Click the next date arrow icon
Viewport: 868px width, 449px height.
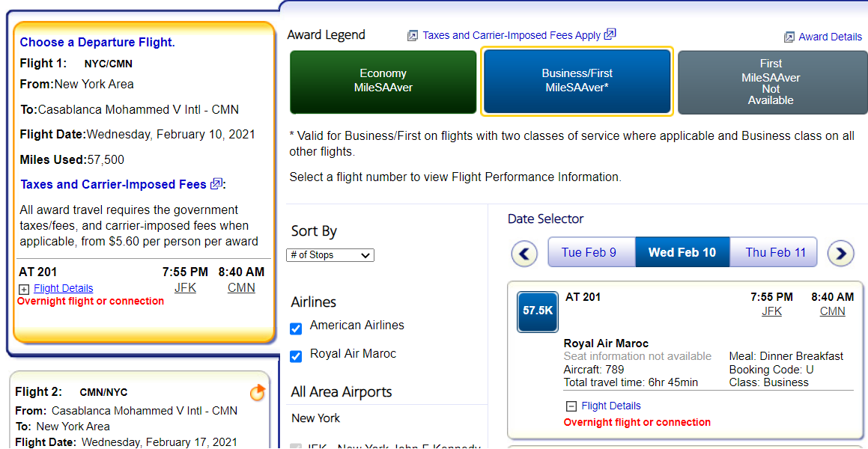(840, 254)
